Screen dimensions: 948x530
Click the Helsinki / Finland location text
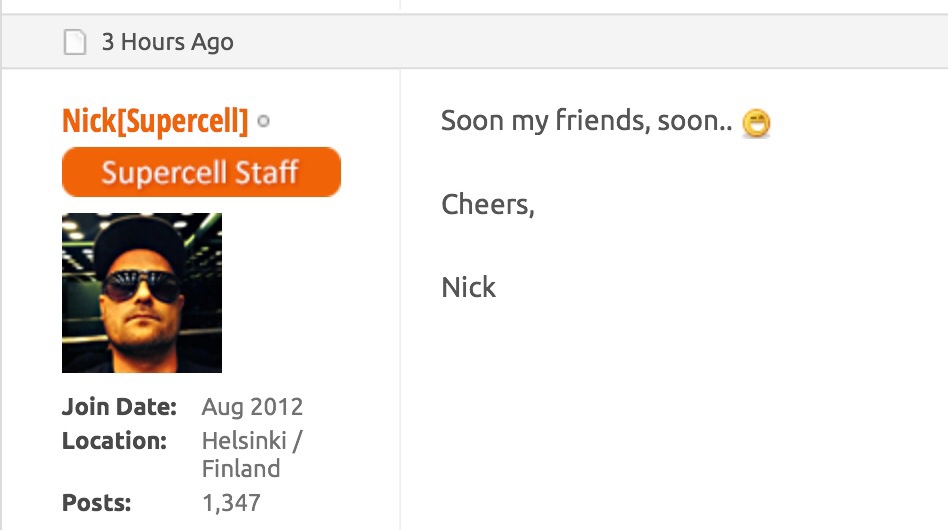pos(252,454)
